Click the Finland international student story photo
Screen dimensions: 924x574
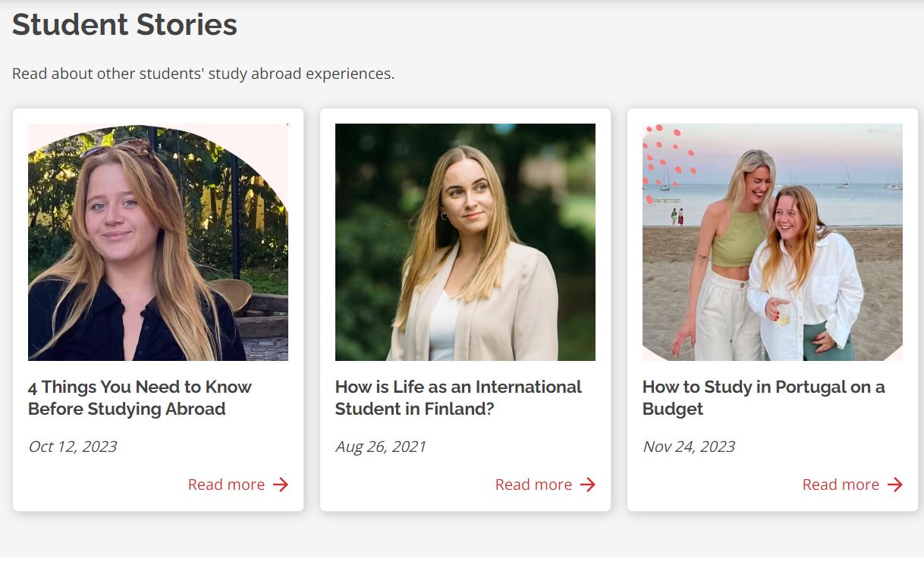point(465,242)
